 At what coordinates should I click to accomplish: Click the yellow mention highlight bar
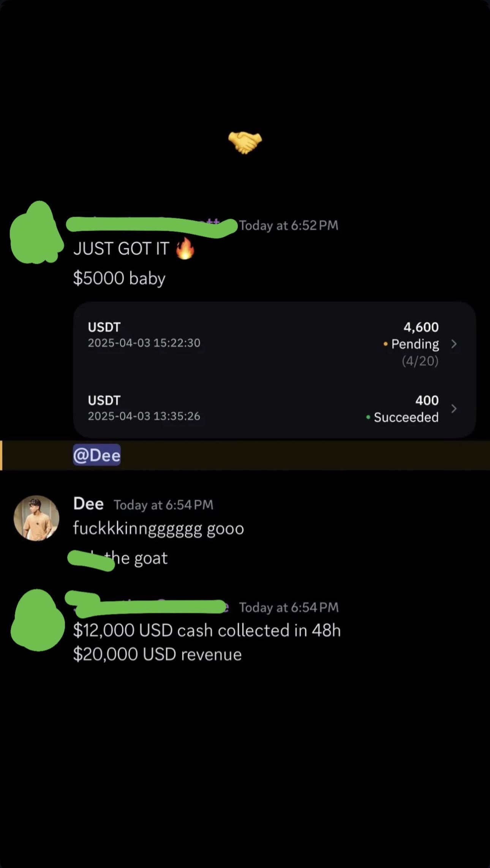tap(2, 455)
